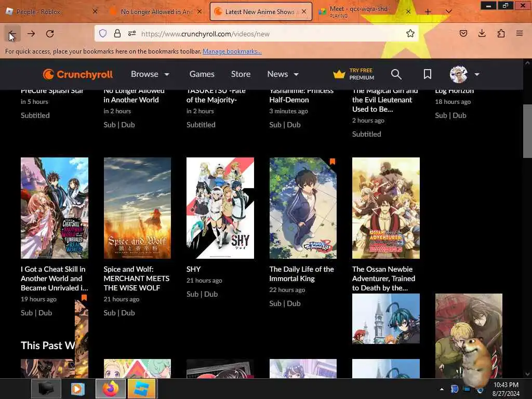
Task: Open the taskbar clock and date
Action: tap(506, 389)
